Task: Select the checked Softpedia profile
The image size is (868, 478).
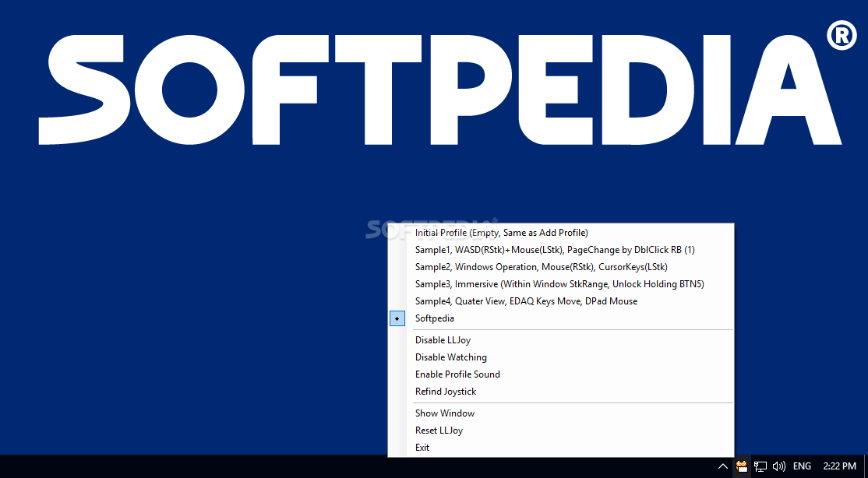Action: tap(561, 318)
